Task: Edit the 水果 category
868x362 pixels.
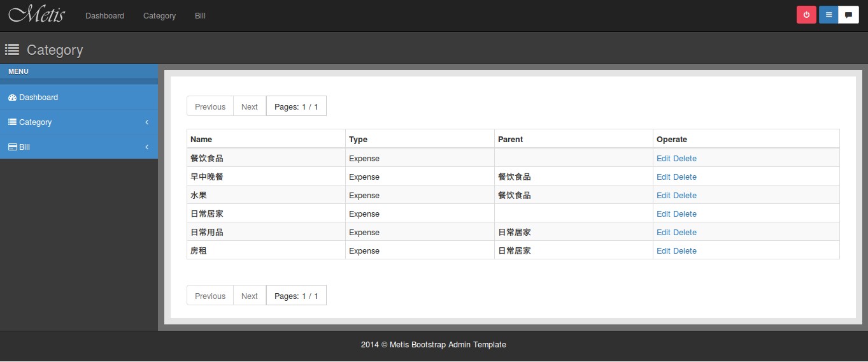Action: [663, 195]
